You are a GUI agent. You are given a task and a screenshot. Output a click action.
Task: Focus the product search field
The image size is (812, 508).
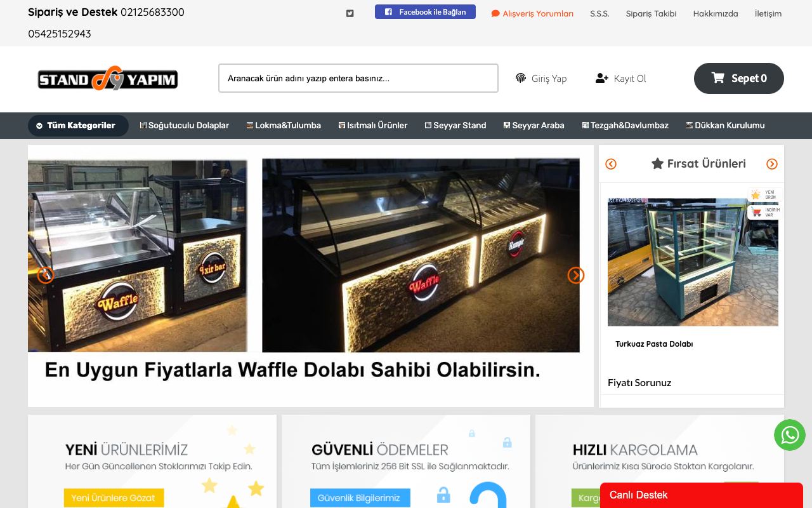point(358,78)
